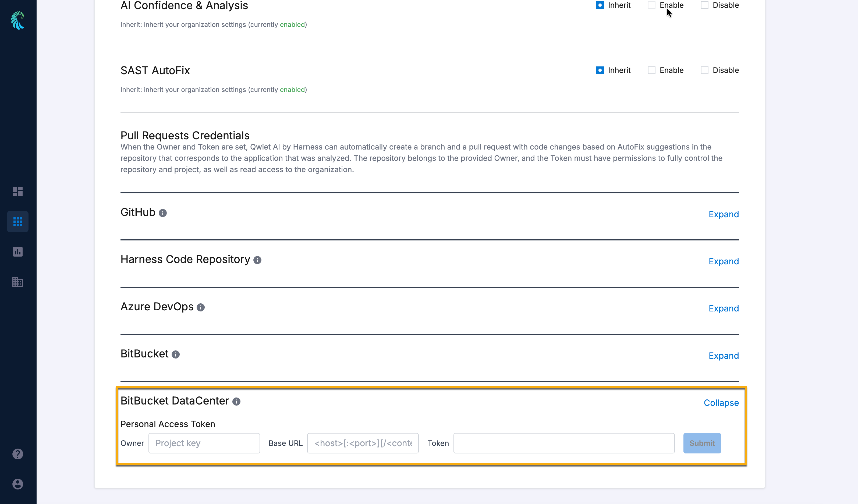
Task: Click the Submit button for BitBucket DataCenter
Action: click(x=702, y=443)
